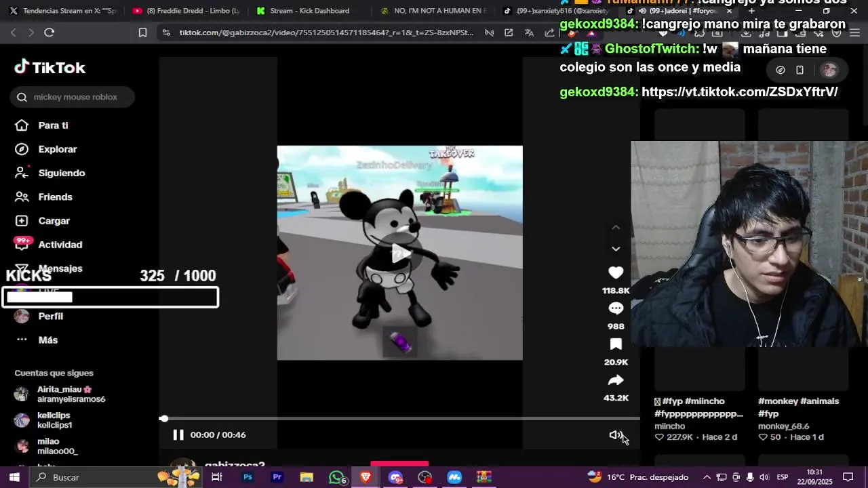
Task: Click the translate page icon
Action: (529, 33)
